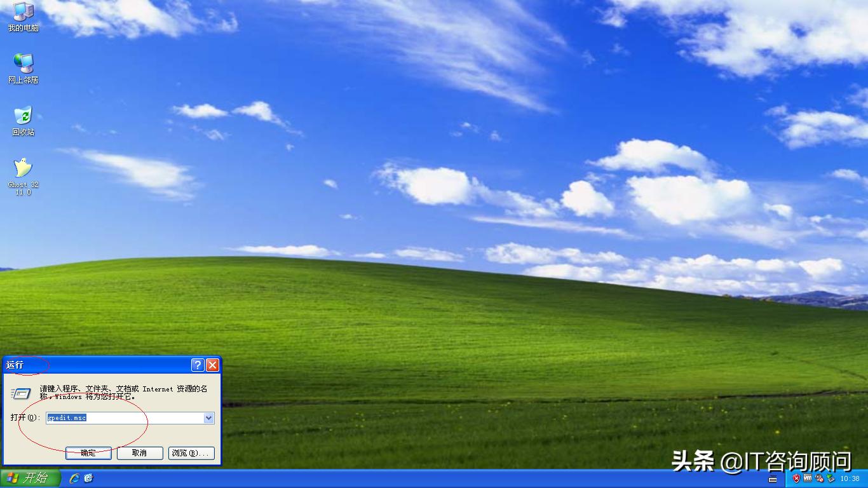The image size is (868, 488).
Task: Open VMware Tools from system tray
Action: [808, 478]
